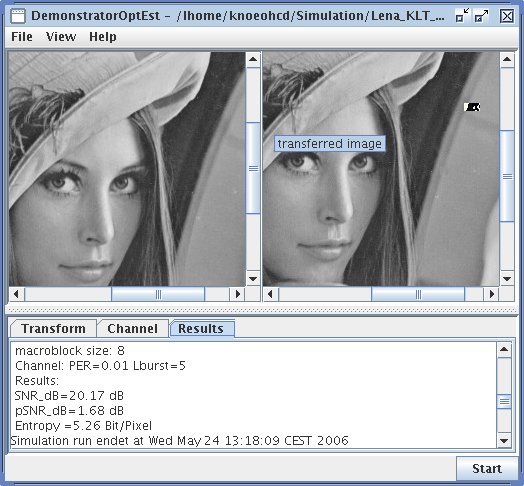The height and width of the screenshot is (486, 524).
Task: Click the left image's horizontal scrollbar thumb
Action: 158,294
